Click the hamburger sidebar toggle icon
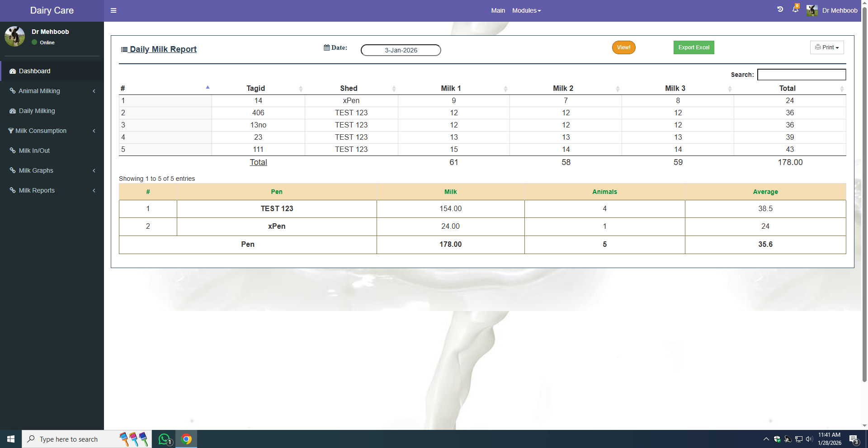Screen dimensions: 868x448 (113, 10)
